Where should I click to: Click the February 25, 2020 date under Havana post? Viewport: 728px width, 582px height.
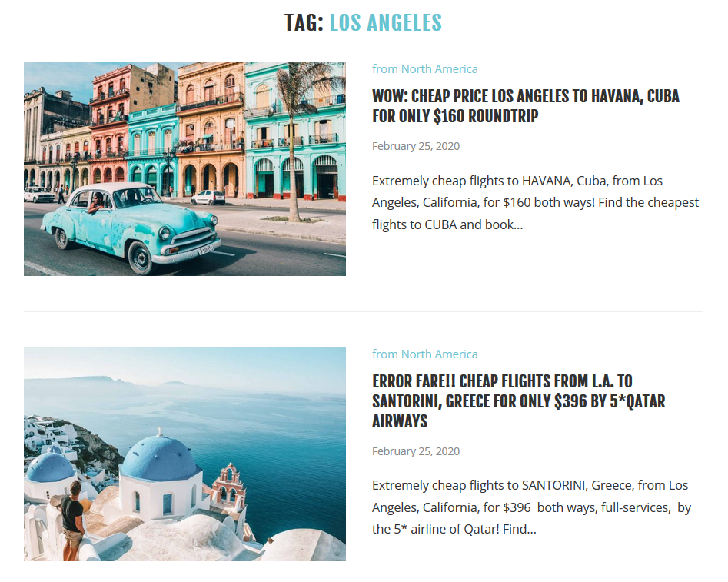[416, 146]
